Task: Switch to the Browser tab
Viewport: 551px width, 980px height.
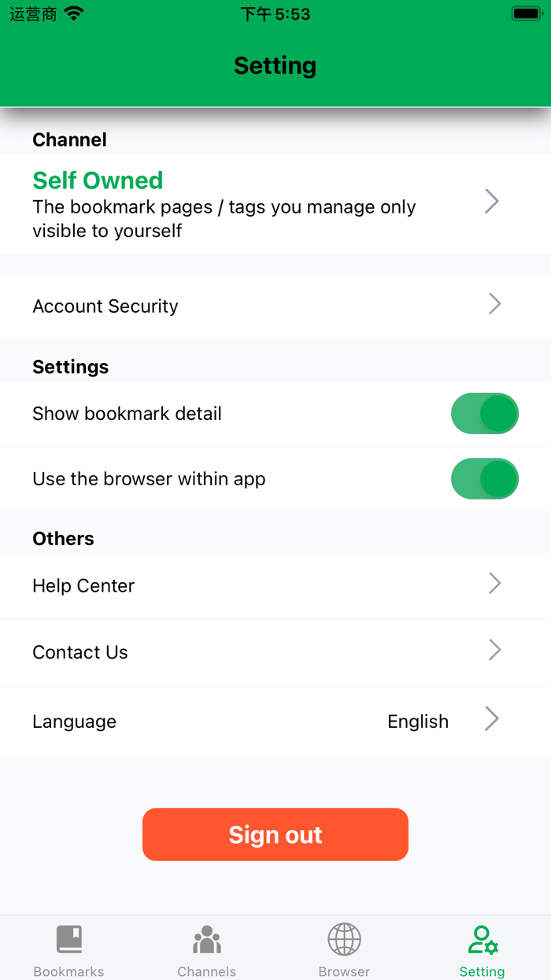Action: point(344,948)
